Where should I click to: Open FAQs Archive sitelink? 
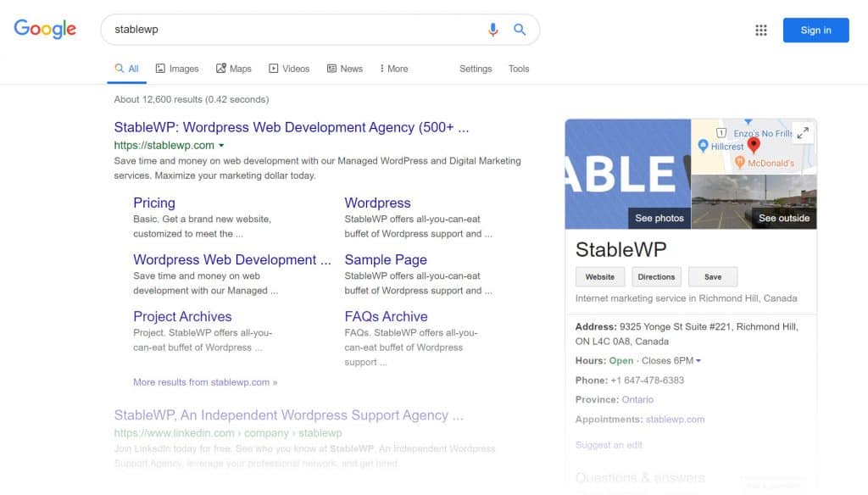(x=386, y=316)
